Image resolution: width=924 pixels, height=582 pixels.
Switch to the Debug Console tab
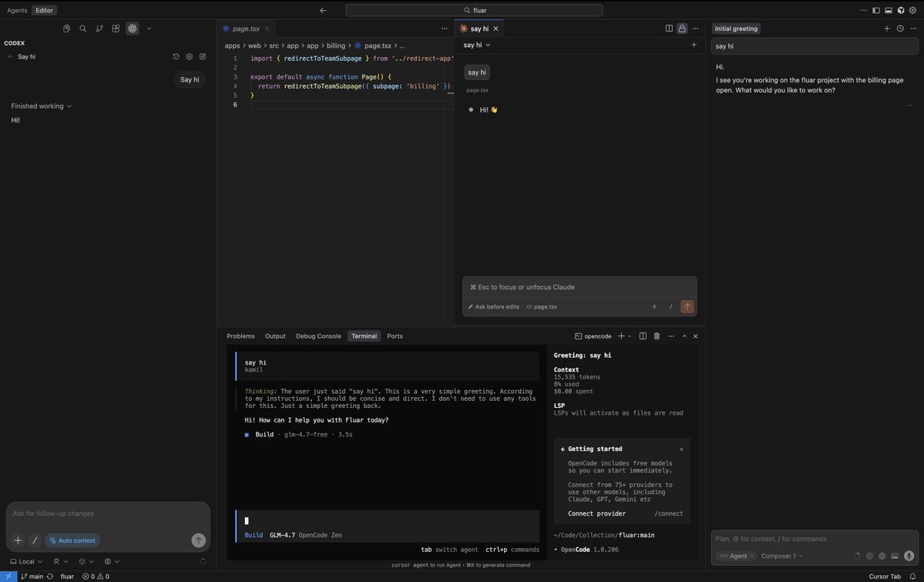318,336
